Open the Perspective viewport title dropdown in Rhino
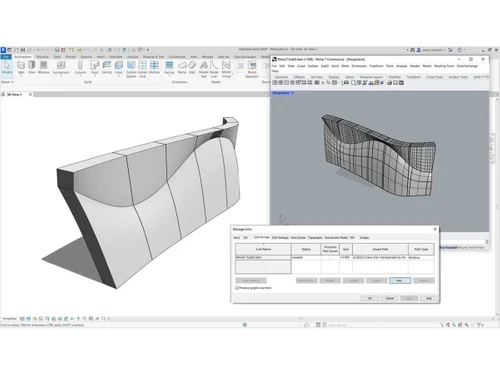500x375 pixels. point(292,93)
